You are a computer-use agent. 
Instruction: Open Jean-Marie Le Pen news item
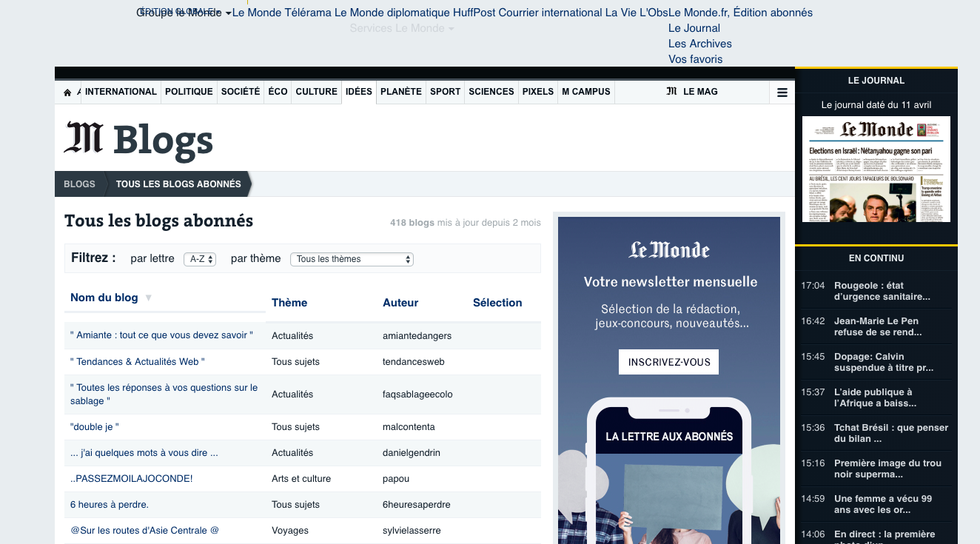click(876, 326)
